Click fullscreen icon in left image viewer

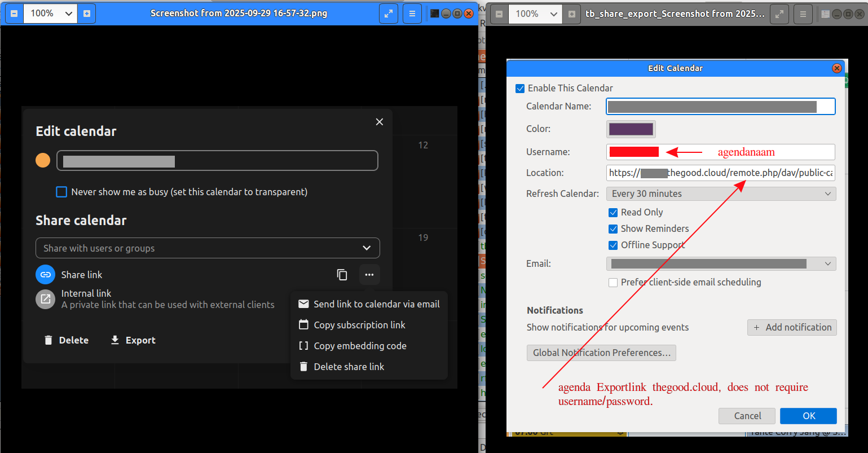(389, 14)
